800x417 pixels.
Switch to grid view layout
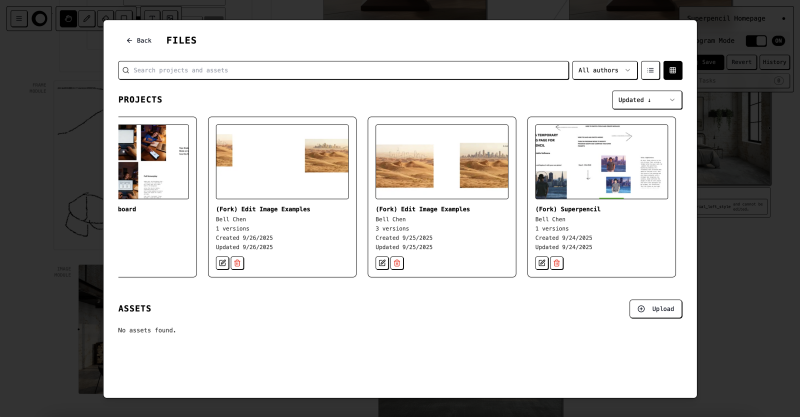pos(673,70)
